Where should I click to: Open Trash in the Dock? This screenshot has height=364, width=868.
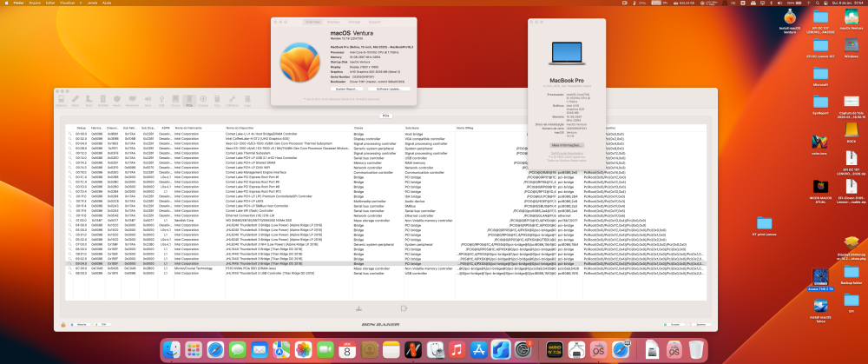tap(696, 350)
